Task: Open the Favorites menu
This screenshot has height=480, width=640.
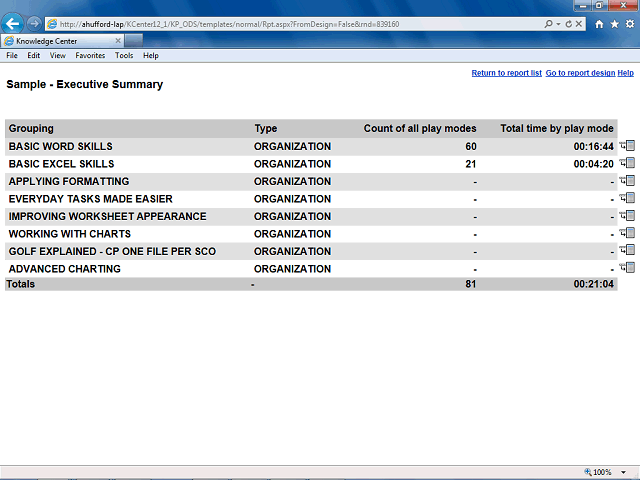Action: [x=90, y=56]
